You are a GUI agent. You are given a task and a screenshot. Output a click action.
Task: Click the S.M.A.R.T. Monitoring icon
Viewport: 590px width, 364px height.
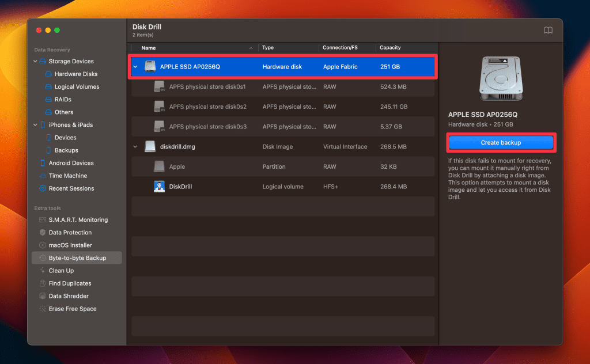tap(43, 219)
